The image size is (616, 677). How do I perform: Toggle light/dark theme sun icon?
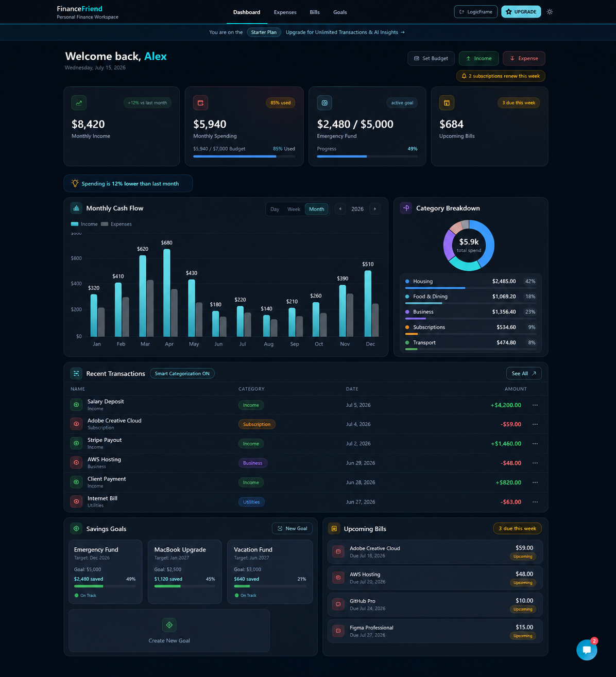point(550,12)
